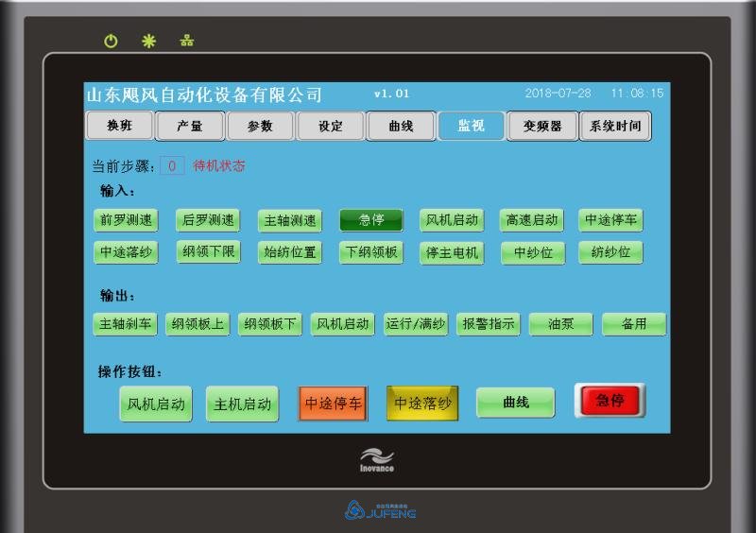
Task: Open the 产量 tab
Action: pos(190,126)
